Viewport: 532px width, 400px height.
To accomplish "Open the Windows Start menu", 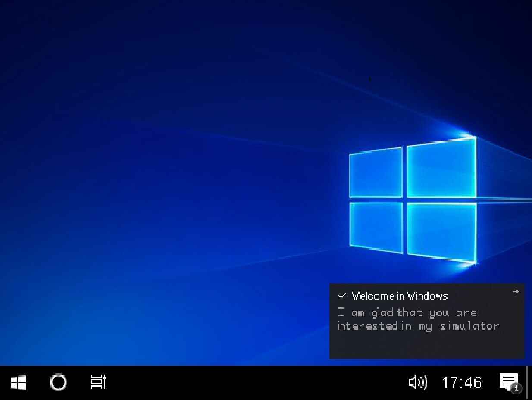I will pos(19,382).
